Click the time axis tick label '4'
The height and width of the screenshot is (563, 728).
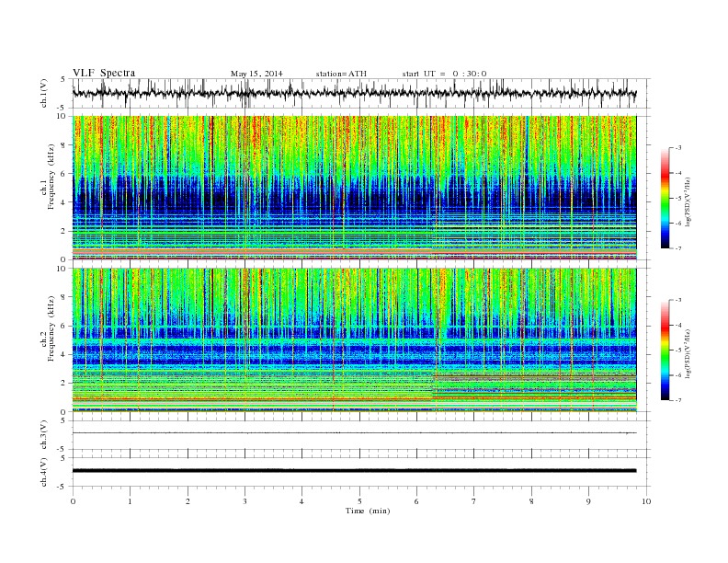coord(301,501)
